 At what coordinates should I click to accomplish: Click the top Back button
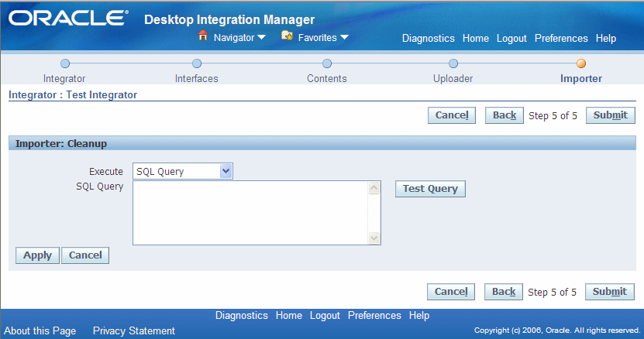[505, 115]
